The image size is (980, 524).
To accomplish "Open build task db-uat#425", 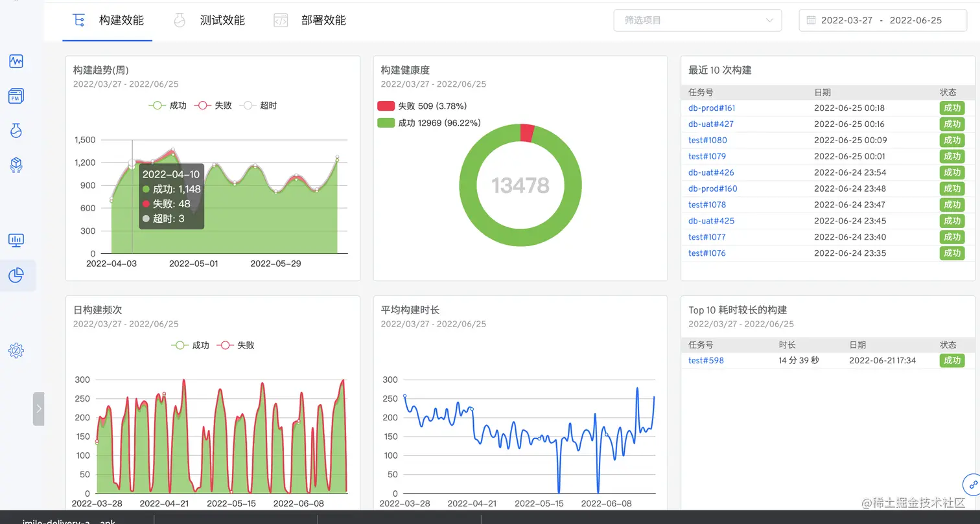I will pos(711,221).
